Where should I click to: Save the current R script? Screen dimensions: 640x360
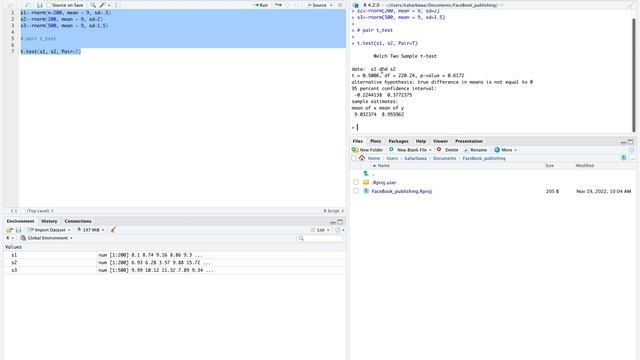tap(40, 5)
